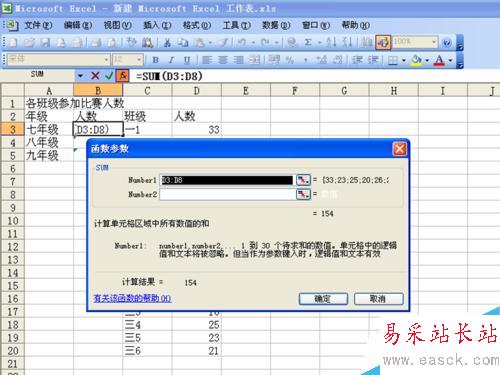Screen dimensions: 500x375
Task: Click the New workbook icon
Action: click(13, 43)
